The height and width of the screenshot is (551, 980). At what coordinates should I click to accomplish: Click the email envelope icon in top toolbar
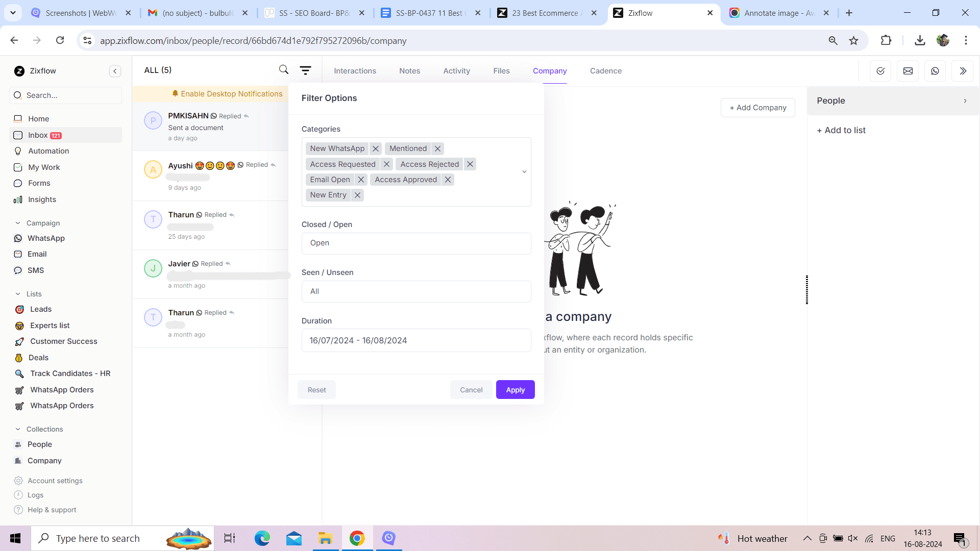click(x=908, y=71)
